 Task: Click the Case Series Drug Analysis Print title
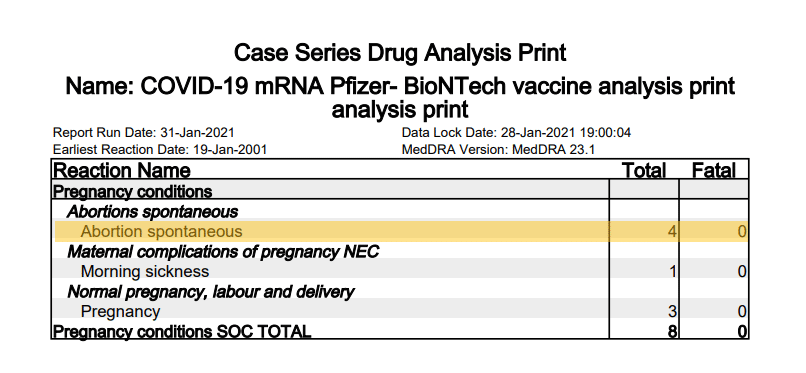[400, 53]
